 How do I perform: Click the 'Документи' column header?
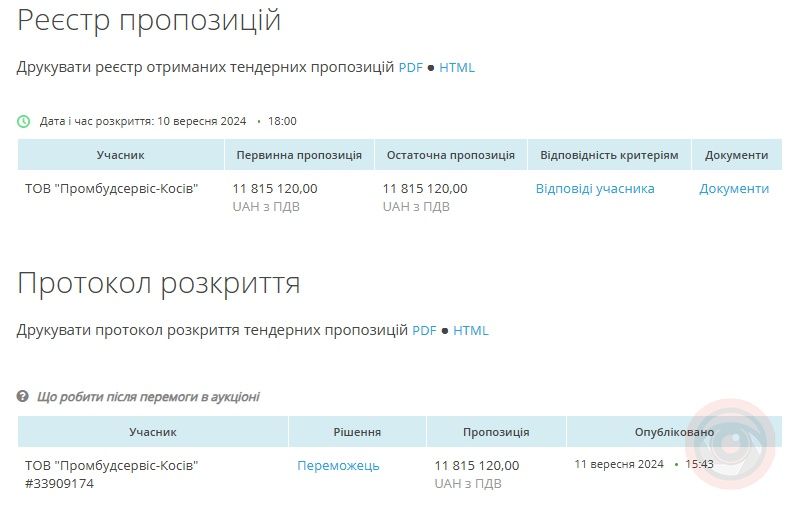pyautogui.click(x=737, y=155)
